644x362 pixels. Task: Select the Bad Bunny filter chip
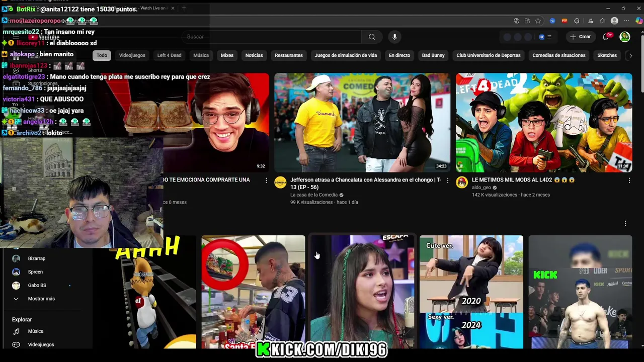coord(433,55)
